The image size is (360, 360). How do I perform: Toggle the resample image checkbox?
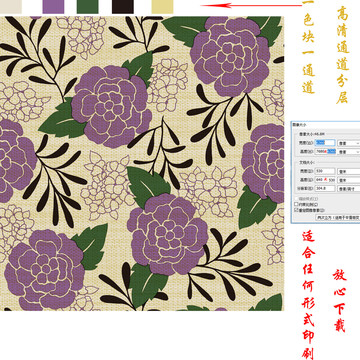(x=296, y=210)
